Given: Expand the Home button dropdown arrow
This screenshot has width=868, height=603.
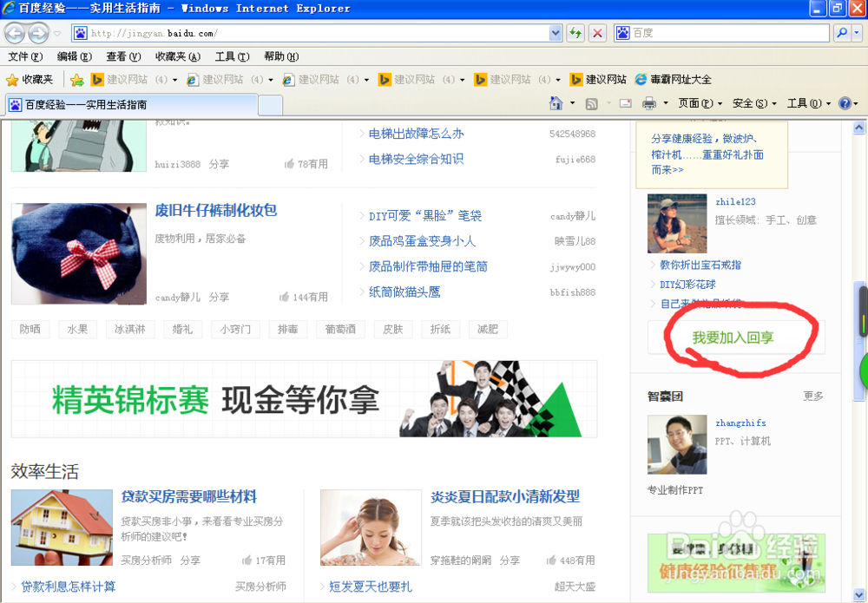Looking at the screenshot, I should tap(572, 103).
